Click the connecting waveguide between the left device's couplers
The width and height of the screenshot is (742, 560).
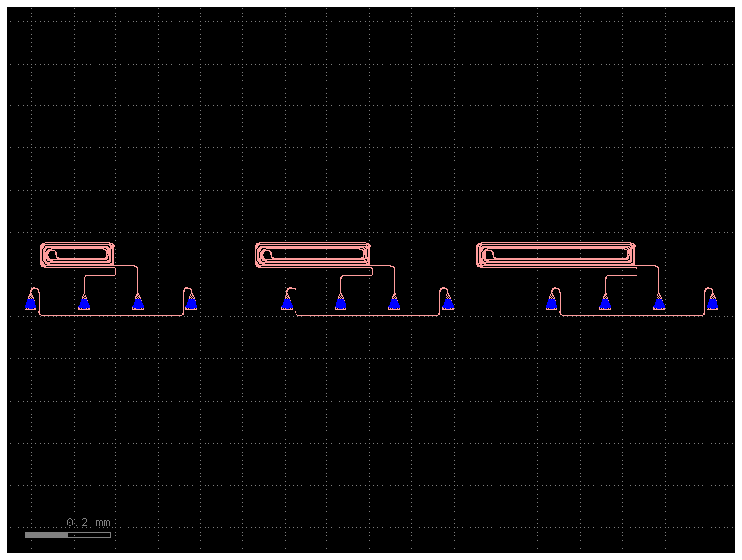click(109, 314)
